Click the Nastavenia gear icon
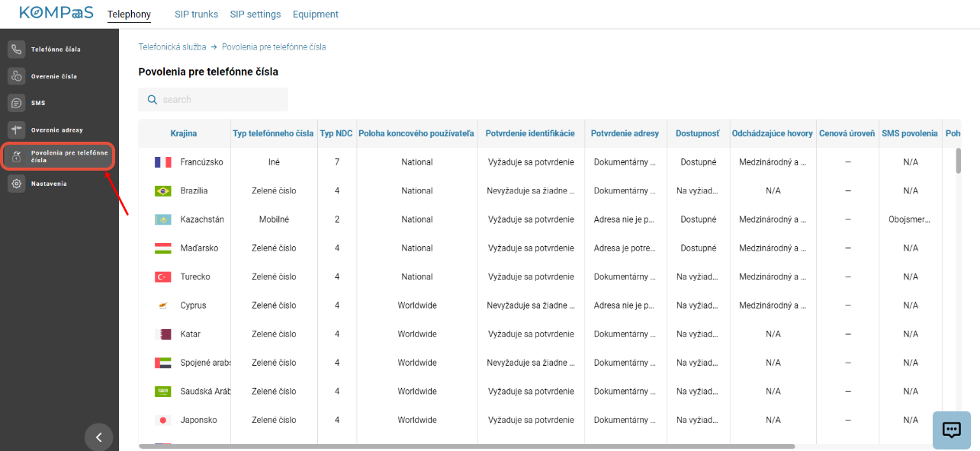Image resolution: width=980 pixels, height=451 pixels. [x=17, y=184]
